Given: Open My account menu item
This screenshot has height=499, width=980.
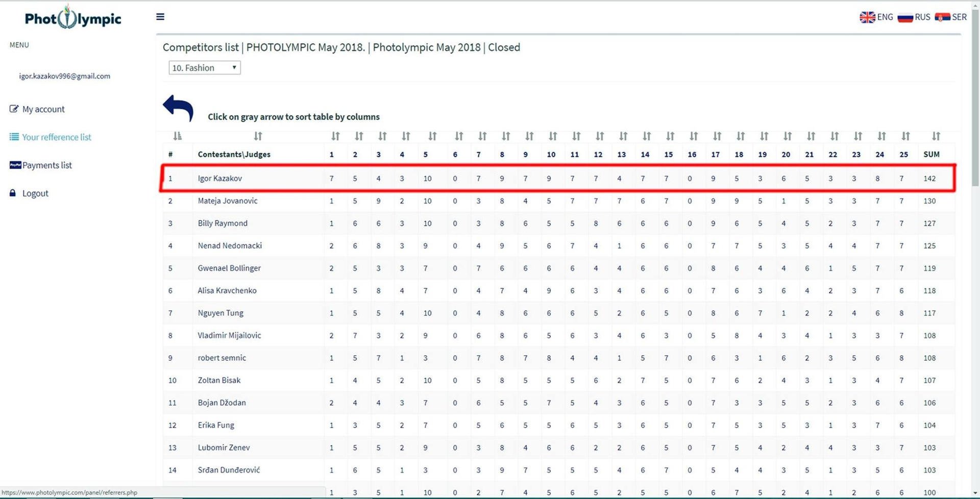Looking at the screenshot, I should coord(43,109).
